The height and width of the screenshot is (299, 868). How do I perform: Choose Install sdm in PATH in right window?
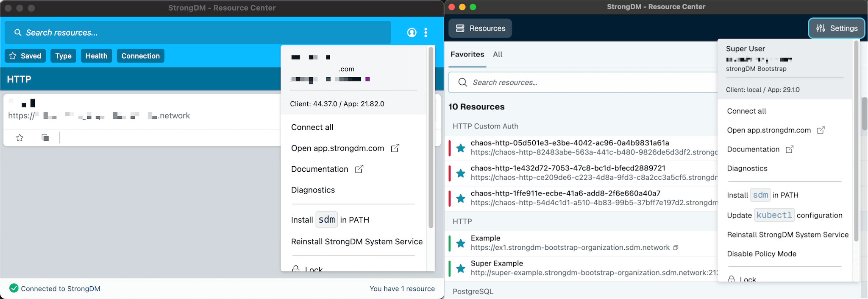763,195
